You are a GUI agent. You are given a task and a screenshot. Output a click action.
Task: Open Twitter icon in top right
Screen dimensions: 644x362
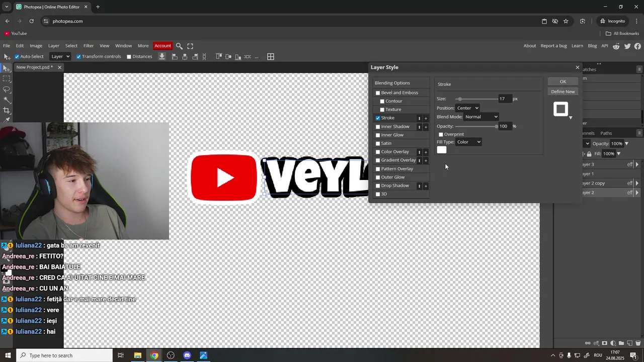(627, 46)
